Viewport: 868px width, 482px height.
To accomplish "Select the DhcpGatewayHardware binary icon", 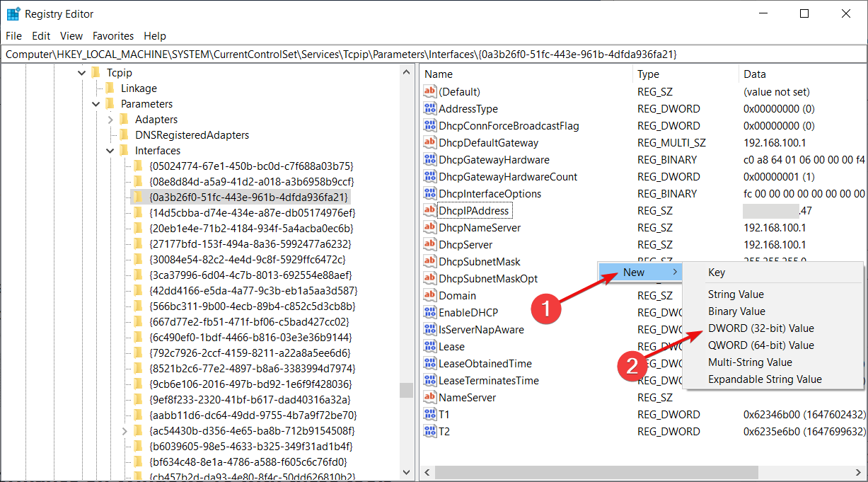I will pos(429,159).
